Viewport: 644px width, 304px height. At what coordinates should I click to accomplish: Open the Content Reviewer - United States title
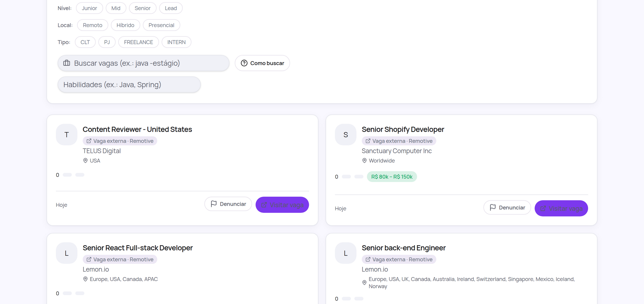(x=137, y=129)
